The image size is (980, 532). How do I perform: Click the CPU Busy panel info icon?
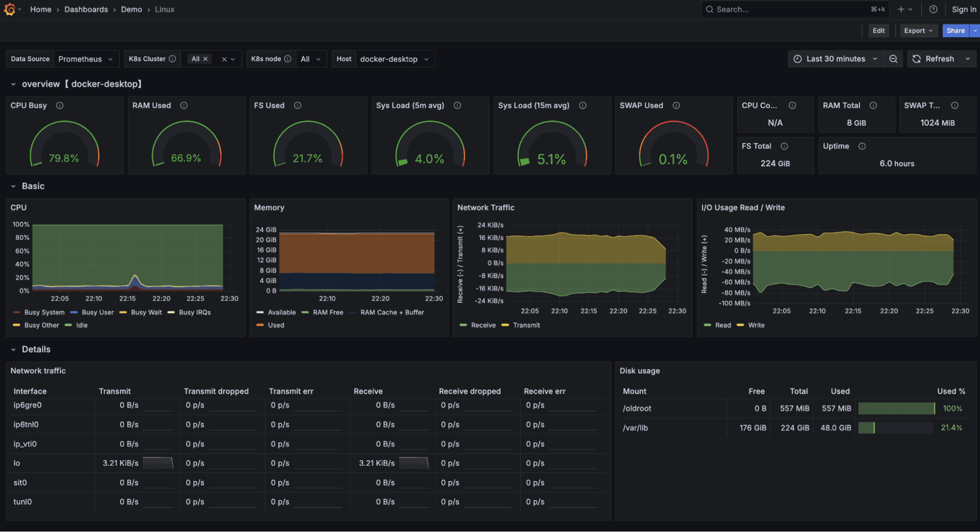60,105
